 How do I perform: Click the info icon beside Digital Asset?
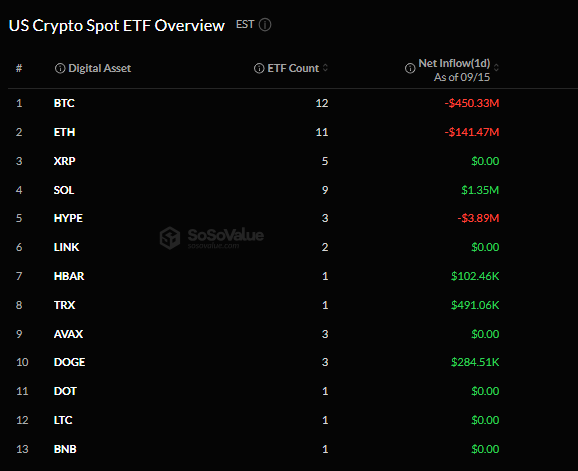tap(60, 68)
